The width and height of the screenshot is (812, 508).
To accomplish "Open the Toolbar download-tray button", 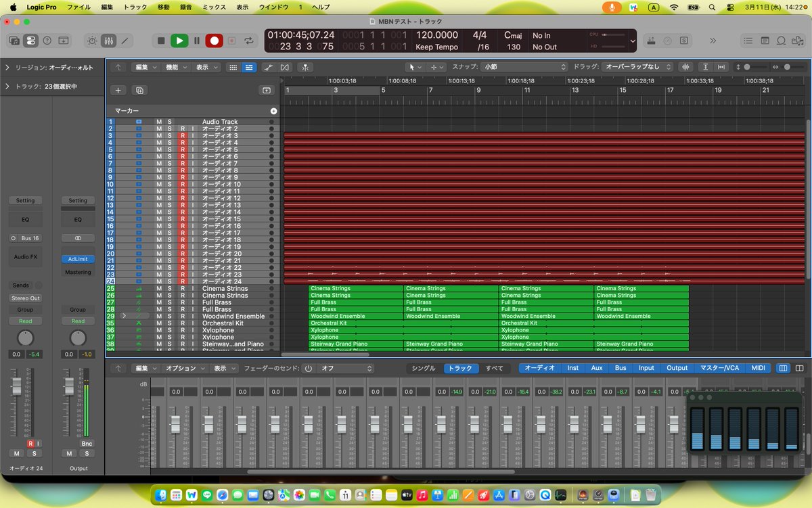I will pos(63,41).
